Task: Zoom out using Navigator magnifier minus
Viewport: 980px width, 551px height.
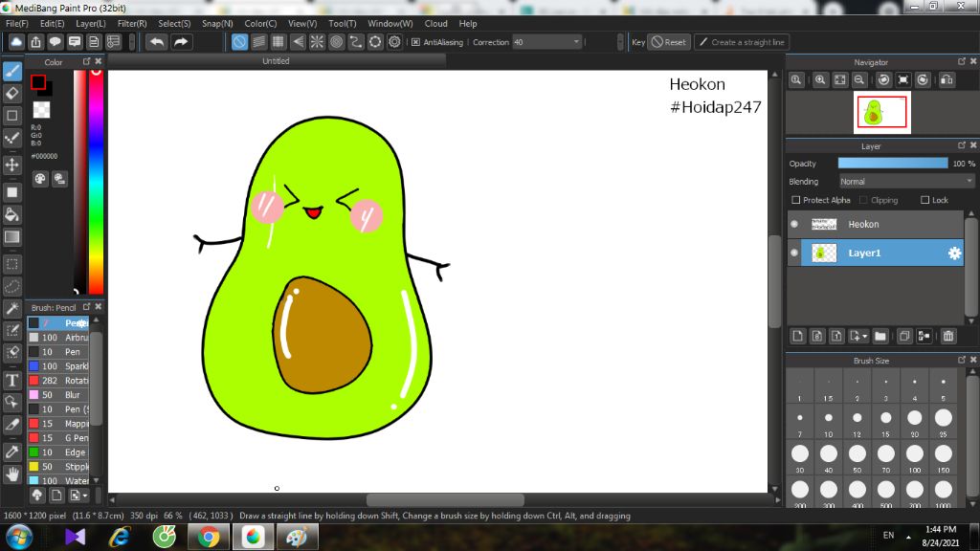Action: click(859, 80)
